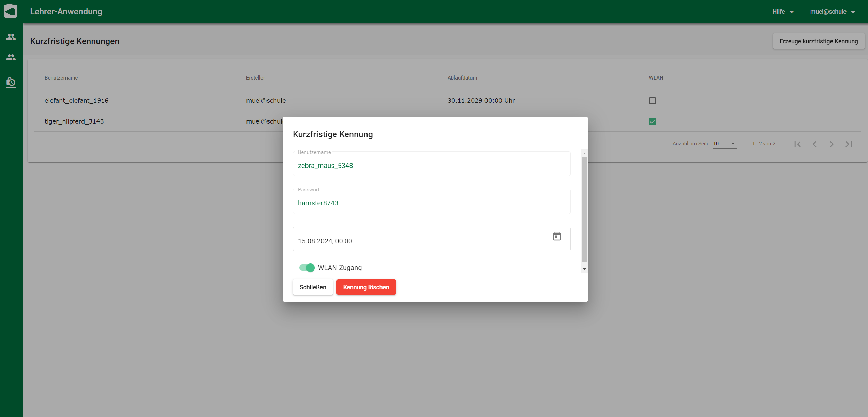Disable the WLAN-Zugang switch
Image resolution: width=868 pixels, height=417 pixels.
pyautogui.click(x=307, y=268)
